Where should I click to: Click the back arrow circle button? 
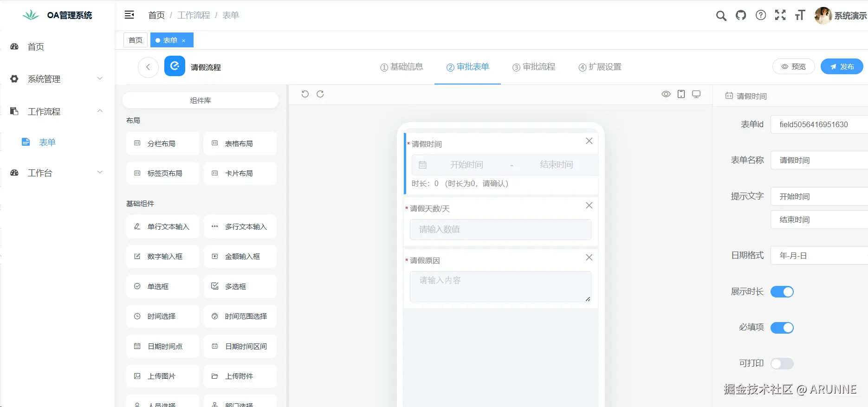click(148, 67)
